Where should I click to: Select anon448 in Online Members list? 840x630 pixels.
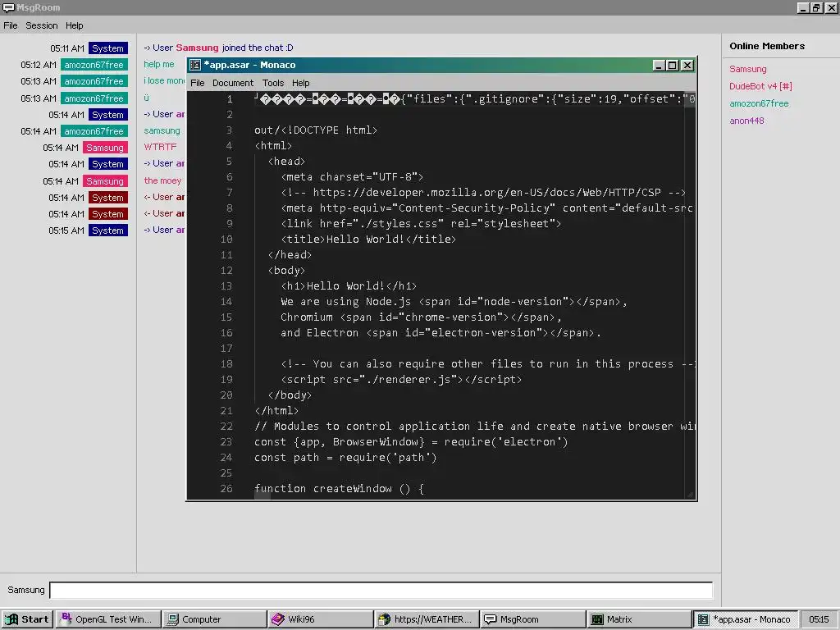[746, 121]
